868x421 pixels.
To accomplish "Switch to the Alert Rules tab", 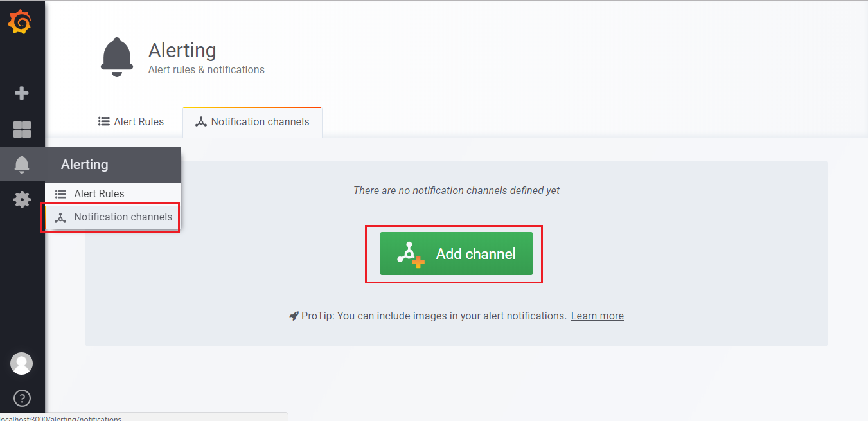I will [x=131, y=121].
